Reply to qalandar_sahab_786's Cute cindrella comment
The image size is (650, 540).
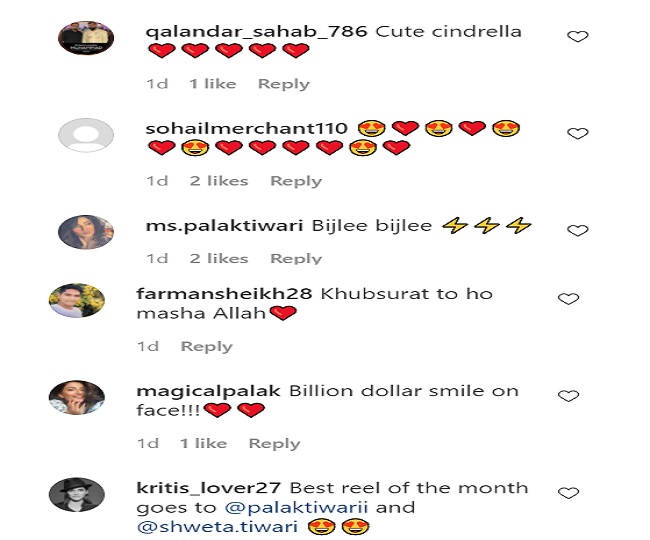[284, 84]
